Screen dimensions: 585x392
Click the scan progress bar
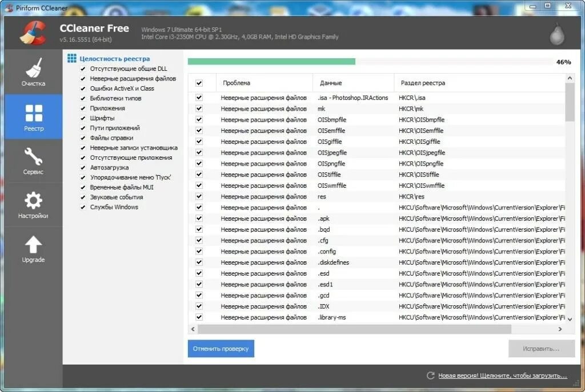tap(370, 62)
